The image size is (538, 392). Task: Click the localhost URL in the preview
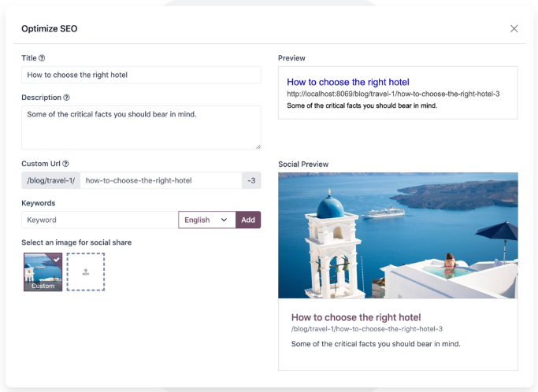pyautogui.click(x=392, y=94)
